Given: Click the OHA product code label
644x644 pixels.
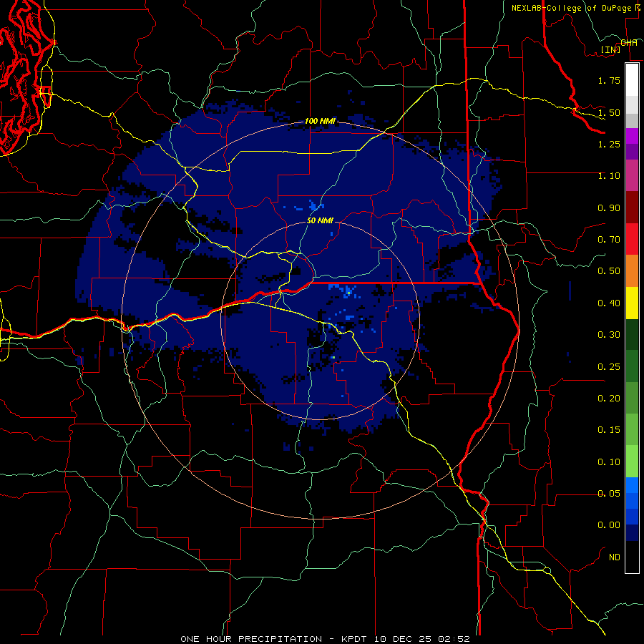Looking at the screenshot, I should (629, 43).
